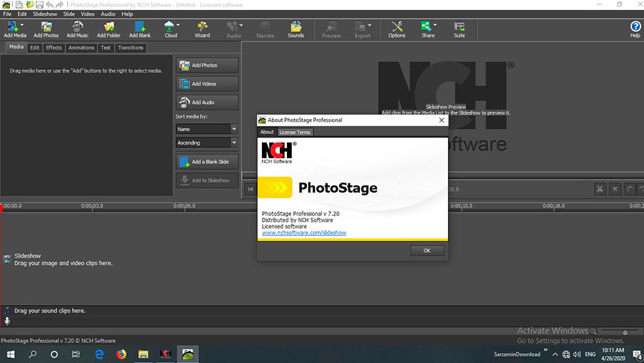
Task: Click the Narrate toolbar icon
Action: (265, 29)
